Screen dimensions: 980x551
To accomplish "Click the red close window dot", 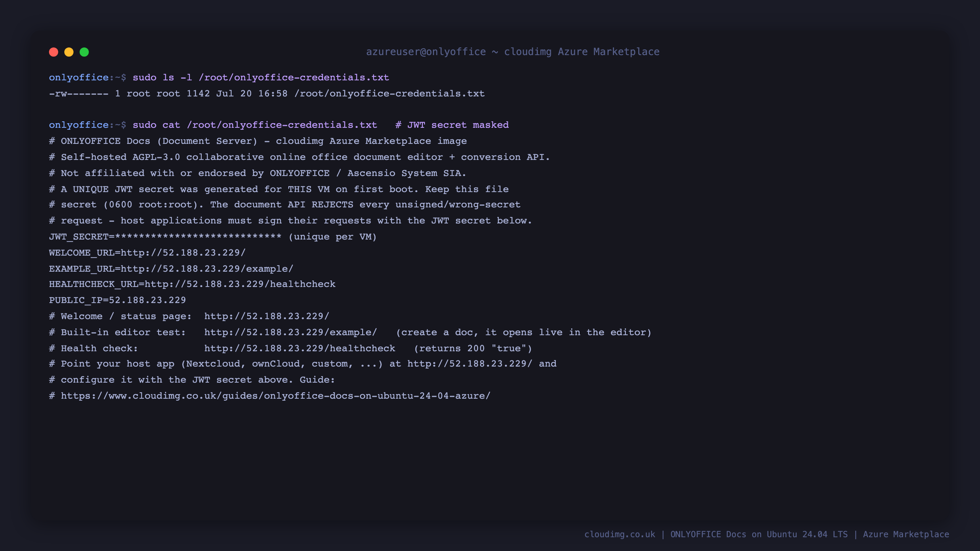I will tap(54, 52).
